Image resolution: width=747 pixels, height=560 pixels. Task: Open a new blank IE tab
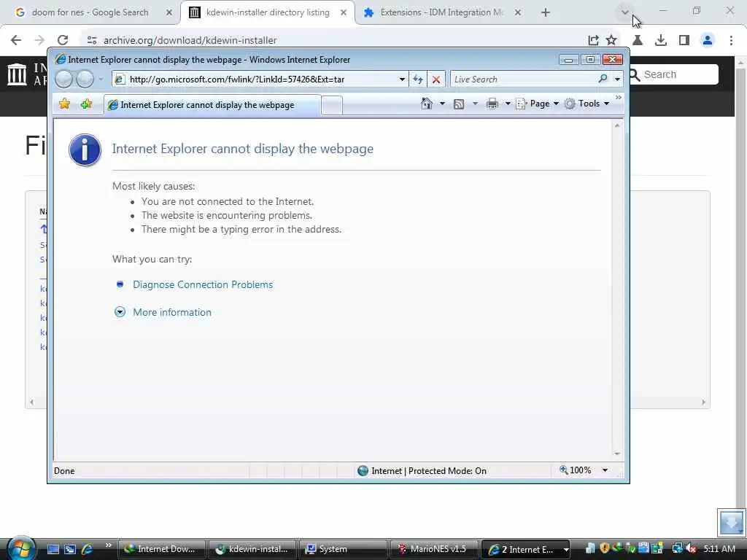[332, 105]
